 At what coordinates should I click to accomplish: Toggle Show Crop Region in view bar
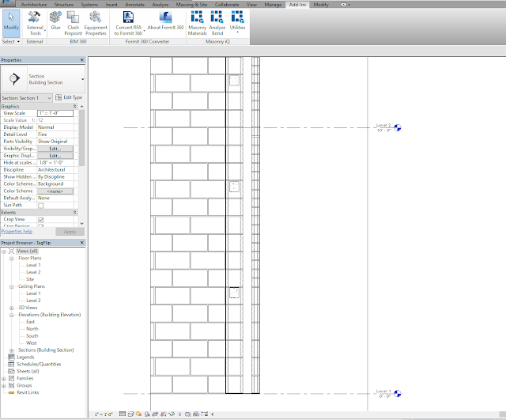tap(164, 414)
